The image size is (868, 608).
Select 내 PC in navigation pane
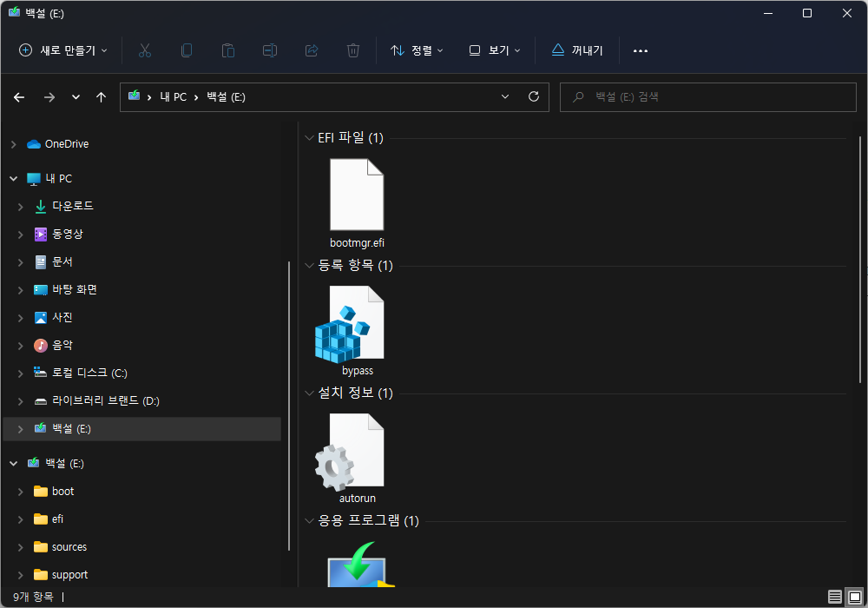pyautogui.click(x=59, y=179)
